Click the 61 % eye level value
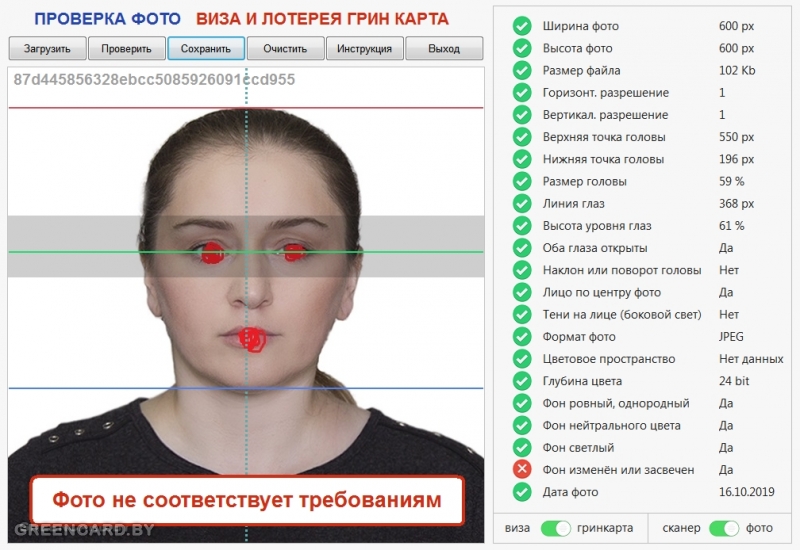This screenshot has width=800, height=550. 732,226
